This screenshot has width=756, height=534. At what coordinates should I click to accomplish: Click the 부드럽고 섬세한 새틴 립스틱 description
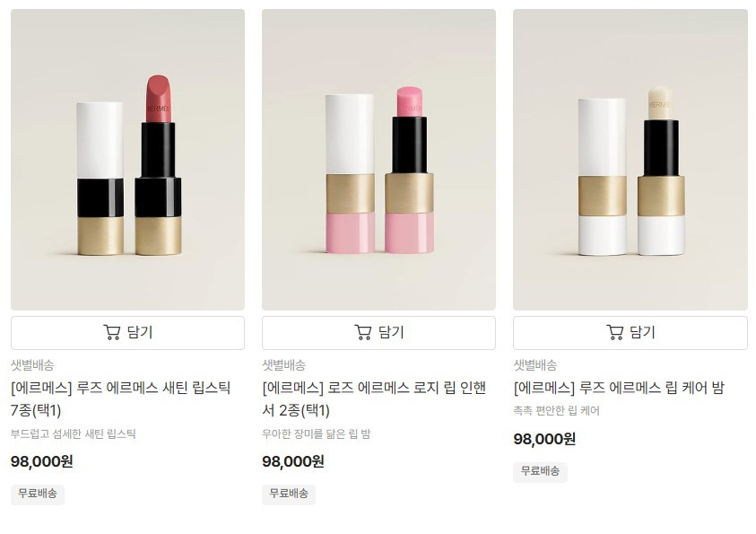click(74, 433)
